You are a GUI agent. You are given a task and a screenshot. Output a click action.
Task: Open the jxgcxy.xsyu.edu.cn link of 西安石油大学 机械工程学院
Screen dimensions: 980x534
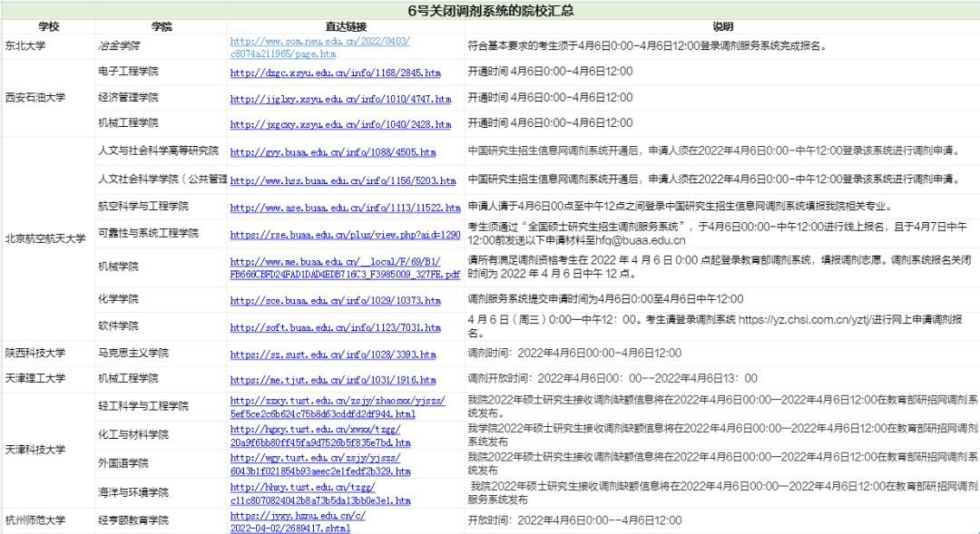coord(340,125)
